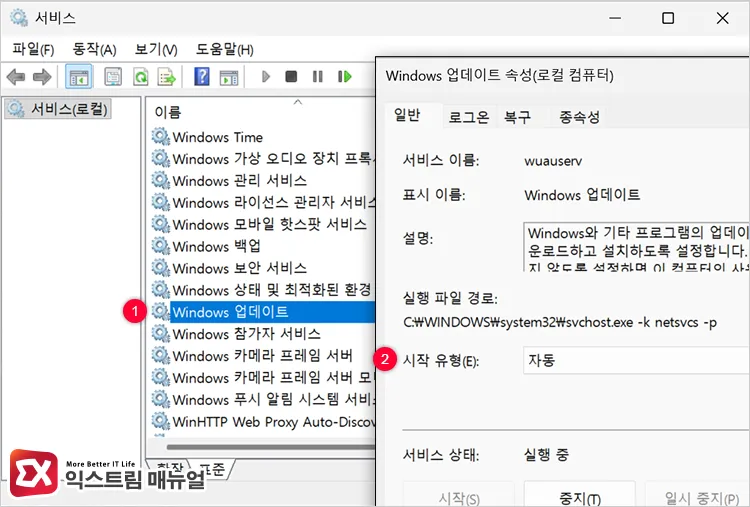The image size is (750, 507).
Task: Click gear icon beside Windows 관리 서비스
Action: point(161,181)
